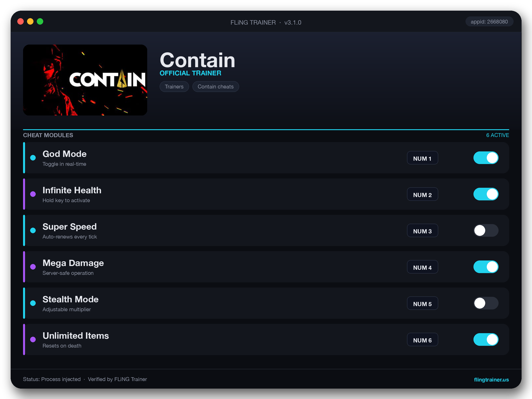Screen dimensions: 532x399
Task: Click the God Mode title
Action: click(x=65, y=154)
